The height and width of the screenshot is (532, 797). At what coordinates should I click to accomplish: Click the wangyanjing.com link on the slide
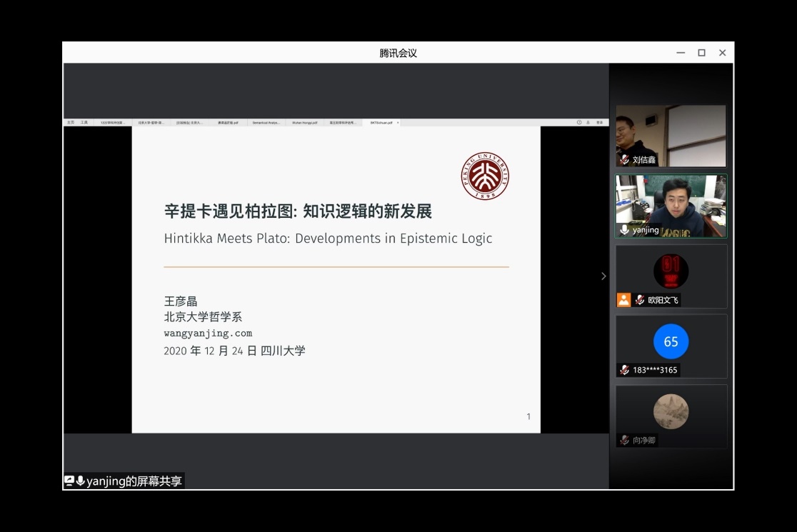[x=208, y=333]
